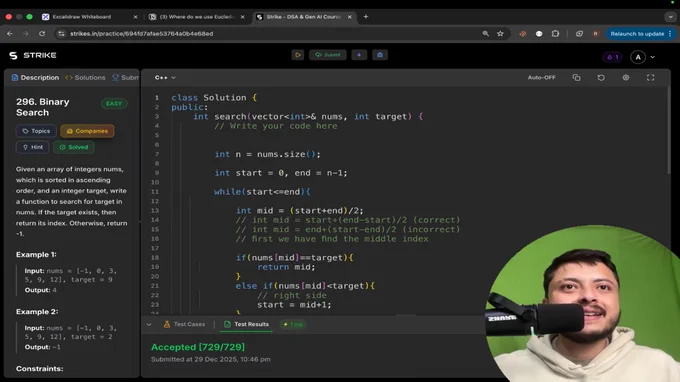
Task: Click the editor vertical scrollbar
Action: [x=669, y=130]
